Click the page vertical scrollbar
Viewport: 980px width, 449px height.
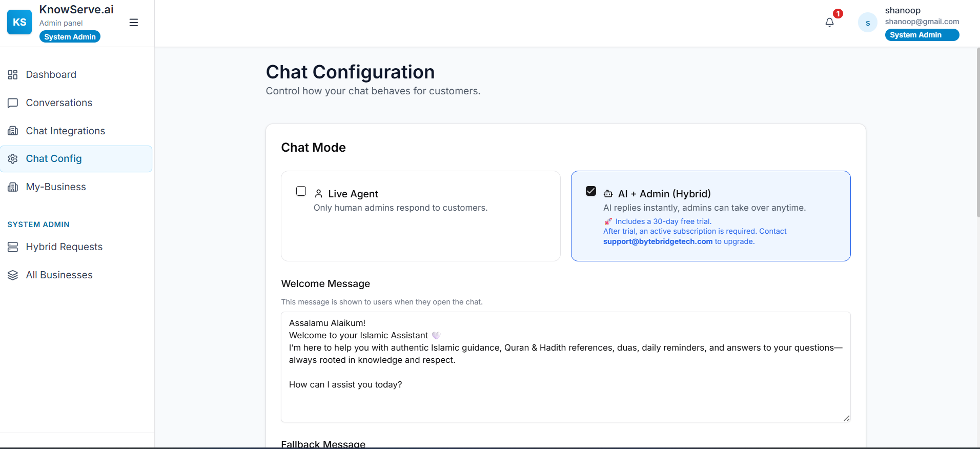pyautogui.click(x=977, y=133)
